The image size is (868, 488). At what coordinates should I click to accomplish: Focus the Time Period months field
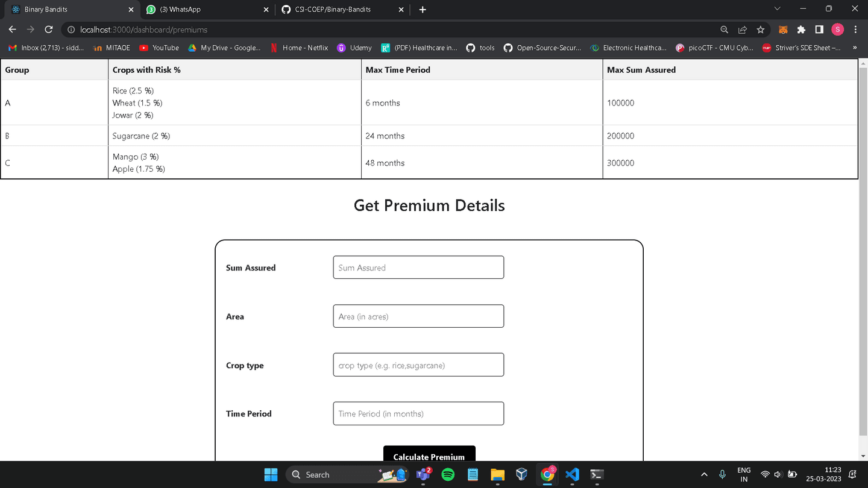pos(418,413)
